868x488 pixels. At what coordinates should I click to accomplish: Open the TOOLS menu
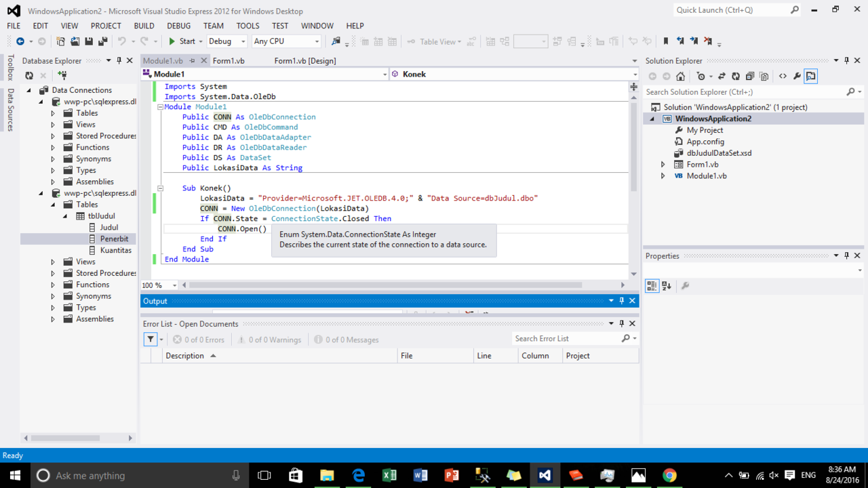point(248,26)
